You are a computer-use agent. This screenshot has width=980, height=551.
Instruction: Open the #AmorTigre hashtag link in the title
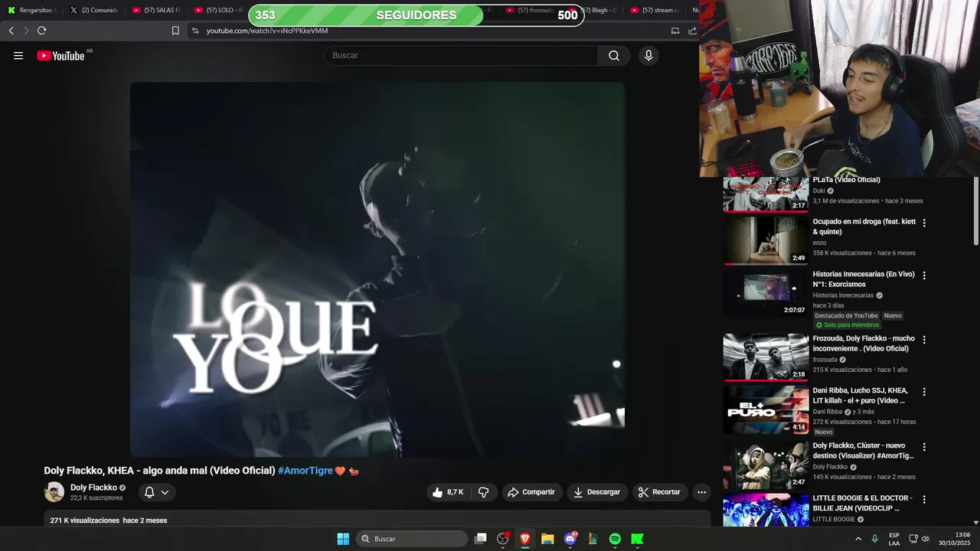(305, 471)
